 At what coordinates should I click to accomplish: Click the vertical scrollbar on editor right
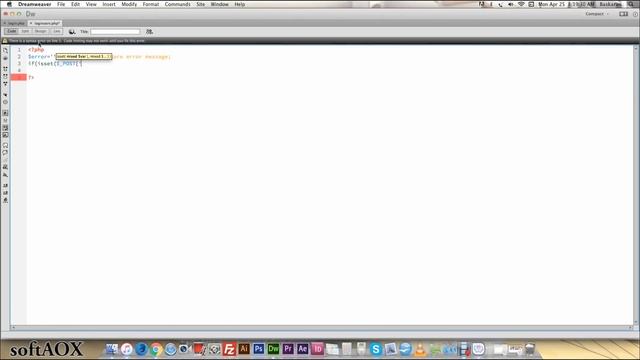click(636, 185)
